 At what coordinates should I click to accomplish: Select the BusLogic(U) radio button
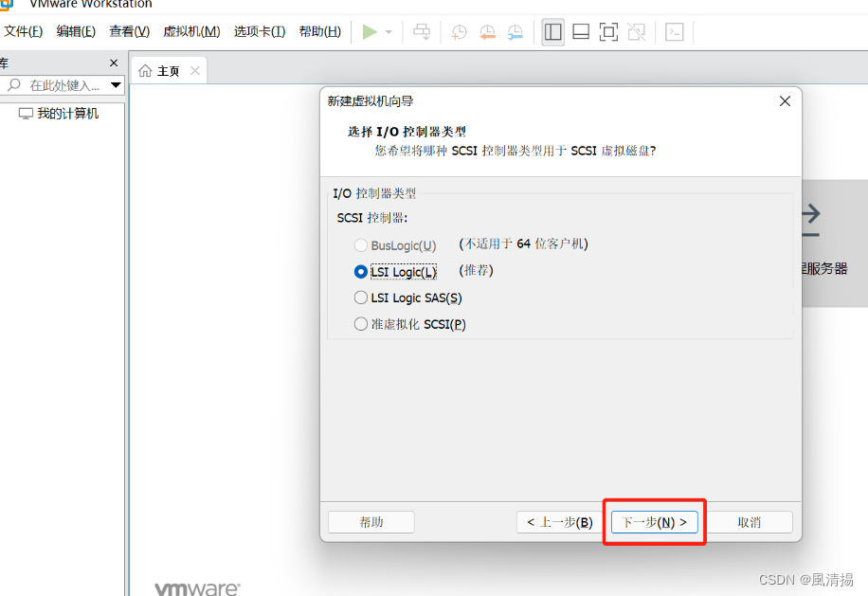click(361, 245)
